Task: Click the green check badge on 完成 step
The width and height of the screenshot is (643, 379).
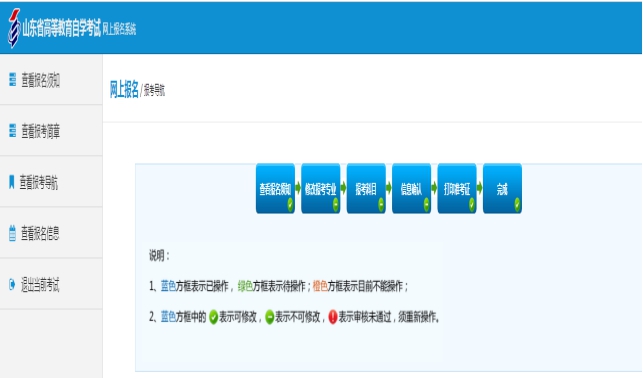Action: tap(517, 204)
